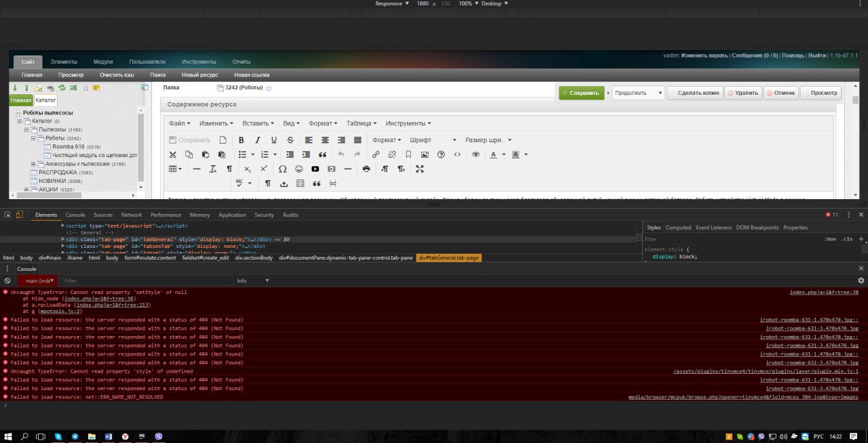
Task: Apply subscript formatting
Action: (248, 169)
